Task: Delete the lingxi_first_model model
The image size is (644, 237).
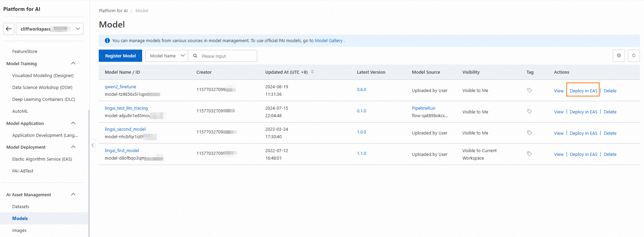Action: click(610, 154)
